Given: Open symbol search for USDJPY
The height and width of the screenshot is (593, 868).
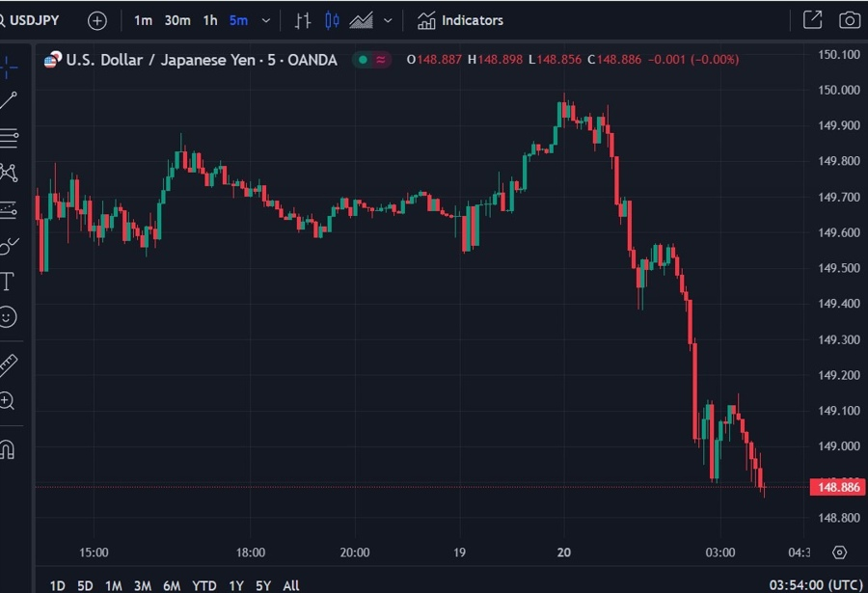Looking at the screenshot, I should (29, 20).
